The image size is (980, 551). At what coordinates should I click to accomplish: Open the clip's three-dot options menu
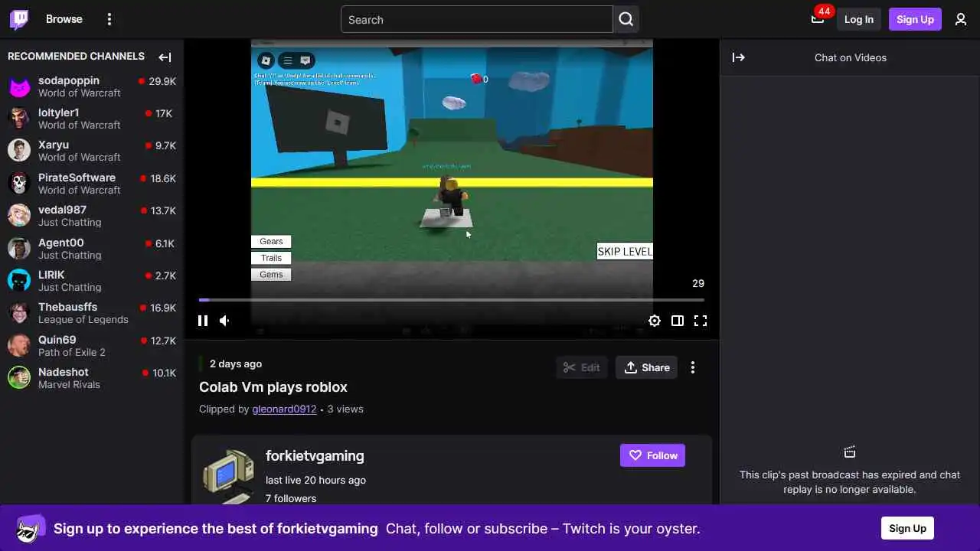(693, 367)
